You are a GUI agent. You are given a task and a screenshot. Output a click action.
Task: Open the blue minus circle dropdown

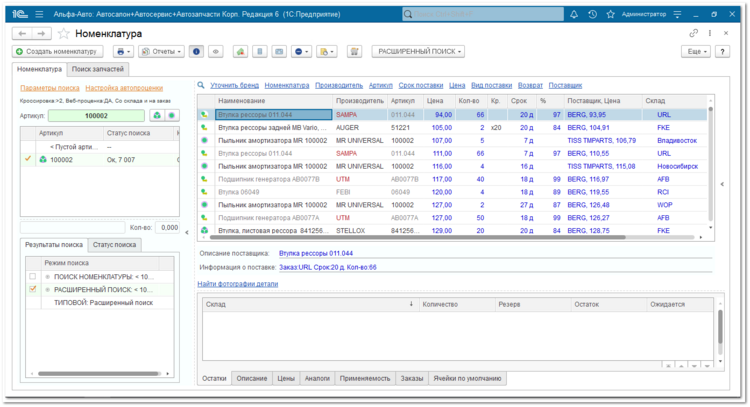click(301, 51)
